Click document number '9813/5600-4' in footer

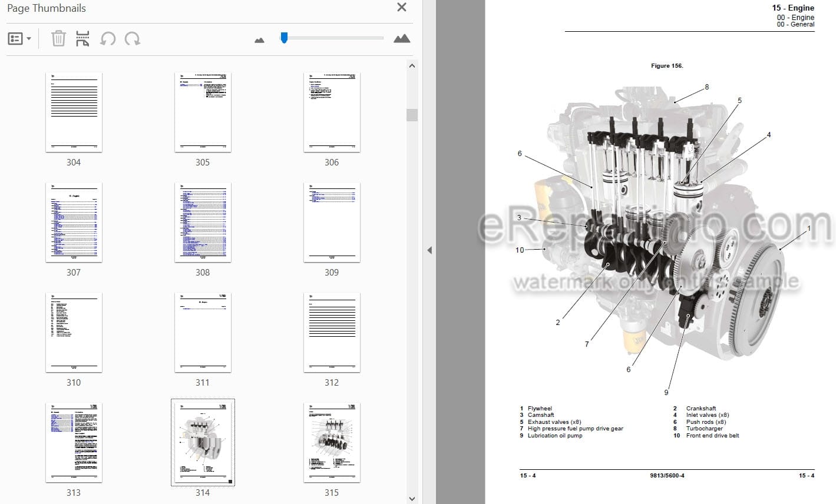coord(667,476)
